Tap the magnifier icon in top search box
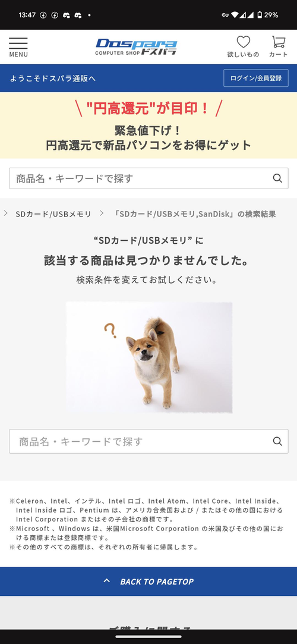The width and height of the screenshot is (297, 644). (278, 178)
